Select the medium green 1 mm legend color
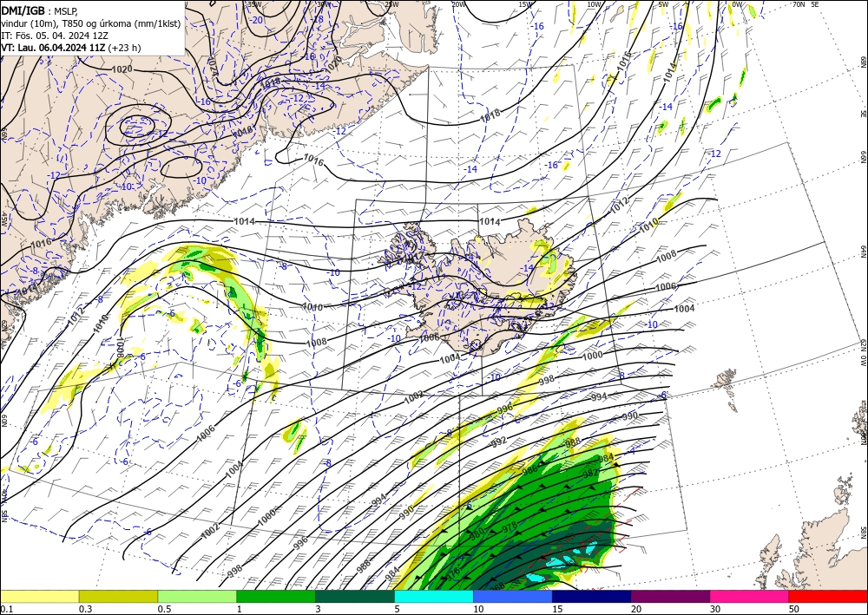The height and width of the screenshot is (615, 868). point(276,596)
